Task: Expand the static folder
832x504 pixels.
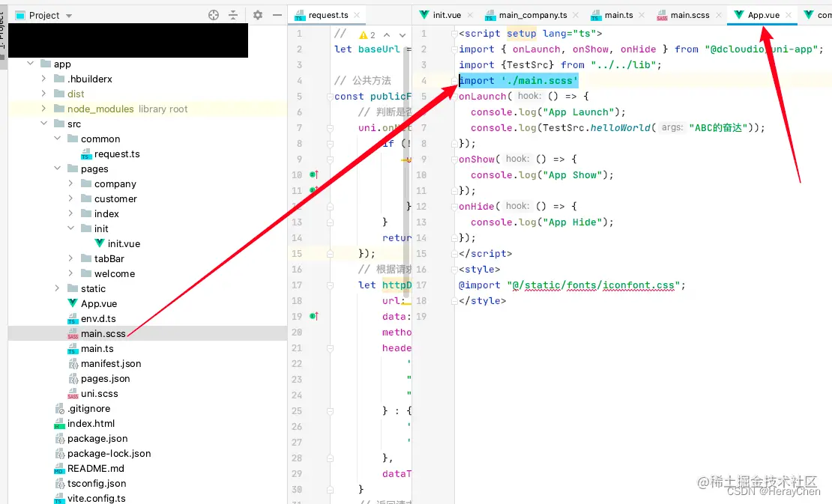Action: point(57,288)
